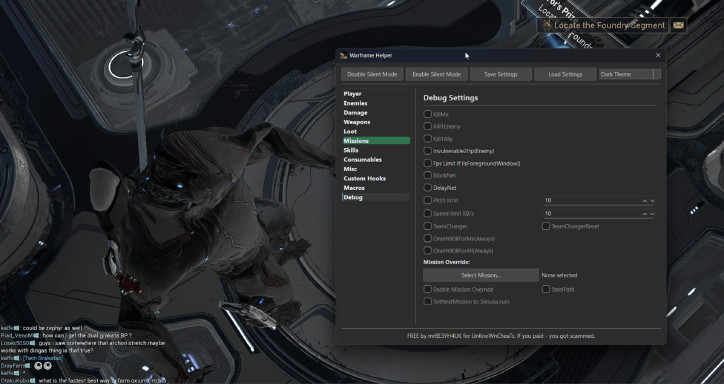Toggle the BlockNet checkbox
Screen dimensions: 724x384
coord(428,175)
